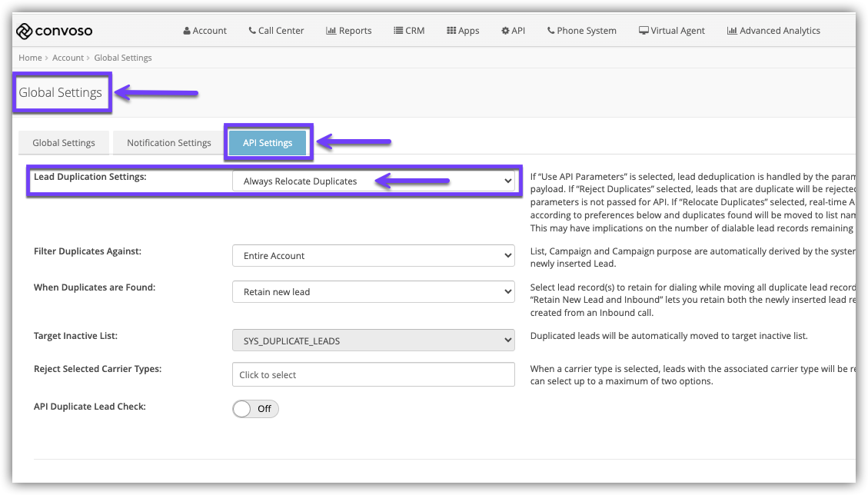Image resolution: width=868 pixels, height=495 pixels.
Task: Open the Filter Duplicates Against dropdown
Action: (373, 256)
